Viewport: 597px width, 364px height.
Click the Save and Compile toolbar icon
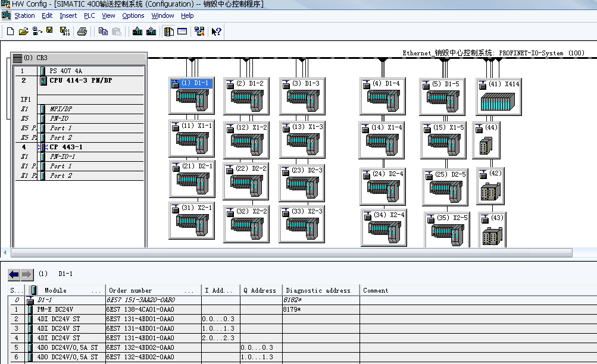(65, 31)
